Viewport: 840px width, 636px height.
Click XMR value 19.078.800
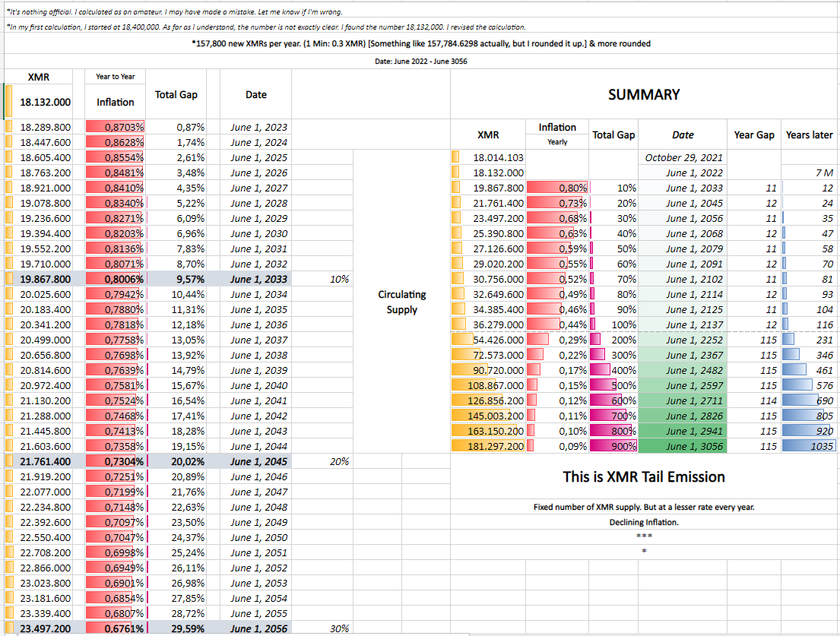pos(38,203)
